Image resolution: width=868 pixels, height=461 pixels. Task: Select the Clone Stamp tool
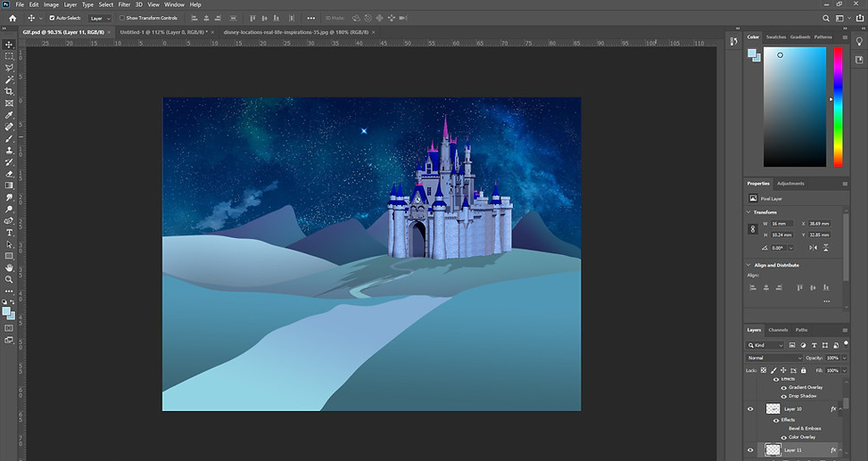9,150
